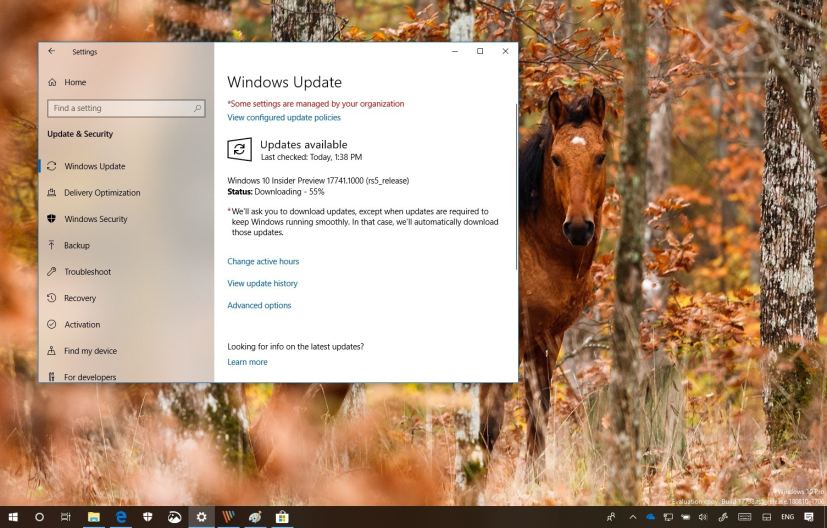This screenshot has width=827, height=528.
Task: Focus the 'Find a setting' search box
Action: tap(126, 108)
